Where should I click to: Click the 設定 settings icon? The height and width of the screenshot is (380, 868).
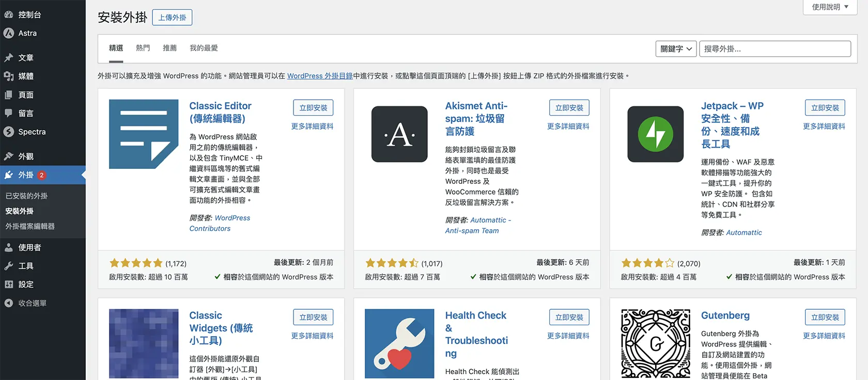pos(9,284)
